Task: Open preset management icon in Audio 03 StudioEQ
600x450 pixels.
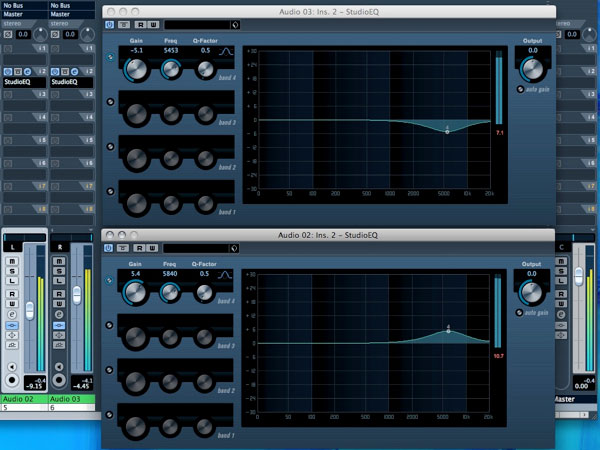Action: coord(235,25)
